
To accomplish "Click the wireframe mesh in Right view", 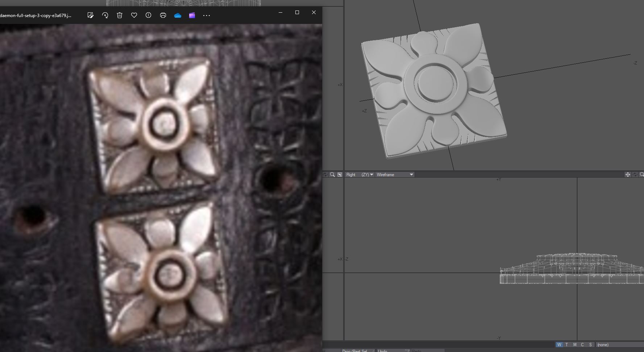I will click(x=572, y=269).
